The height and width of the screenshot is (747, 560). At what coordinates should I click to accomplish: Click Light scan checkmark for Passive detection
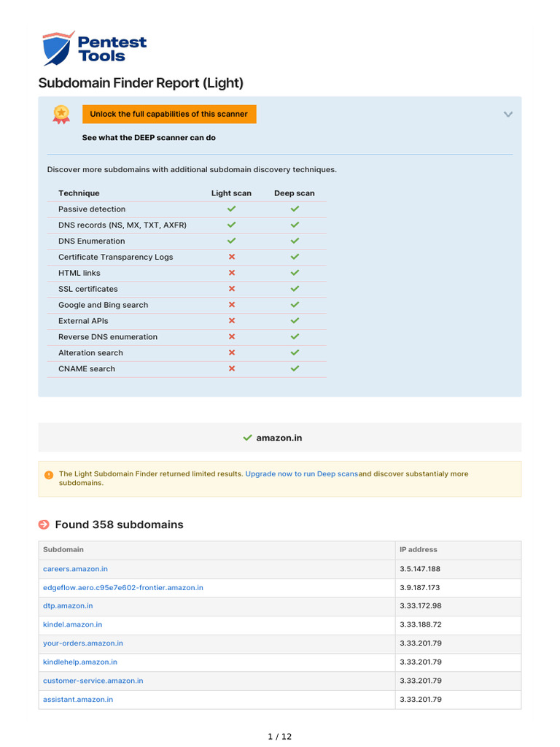point(231,209)
